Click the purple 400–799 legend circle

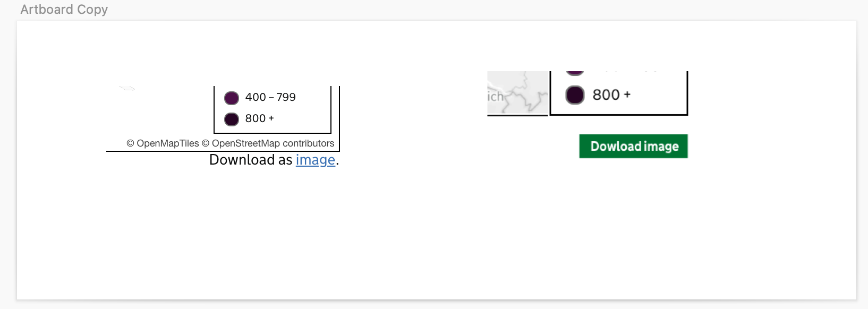[232, 98]
